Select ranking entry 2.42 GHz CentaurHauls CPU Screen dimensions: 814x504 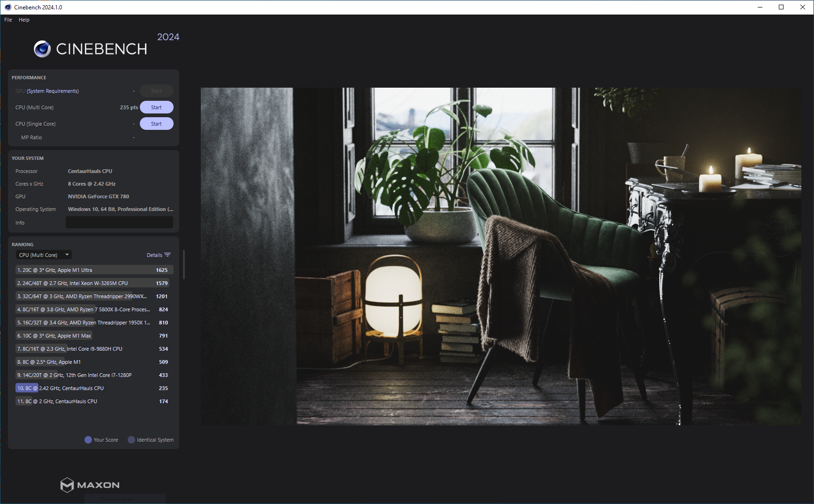94,388
